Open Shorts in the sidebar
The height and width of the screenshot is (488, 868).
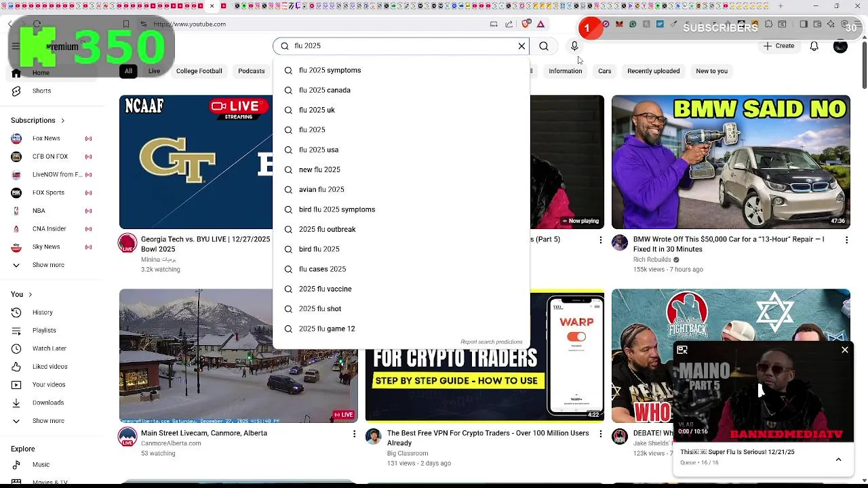pos(51,91)
